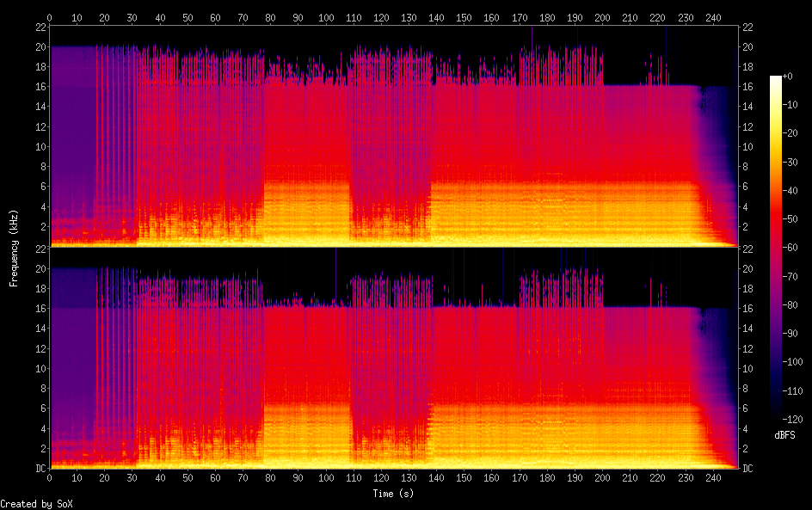Click the 10 kHz label right of lower channel
The width and height of the screenshot is (812, 510).
(748, 368)
